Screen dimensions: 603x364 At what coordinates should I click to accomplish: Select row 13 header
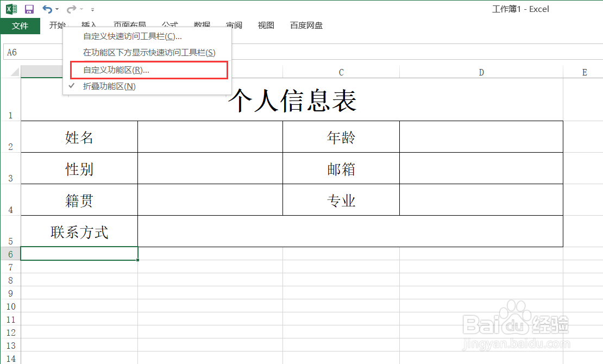pos(10,346)
